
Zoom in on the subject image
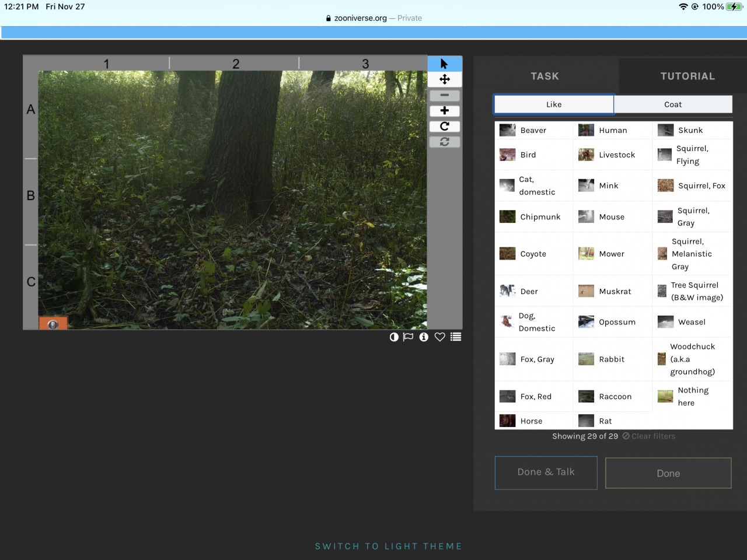tap(445, 111)
